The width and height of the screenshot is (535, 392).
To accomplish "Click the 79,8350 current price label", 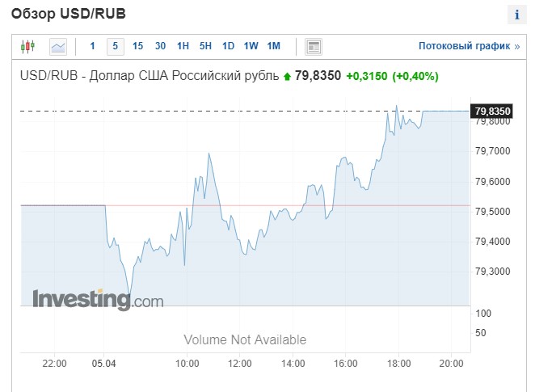I will (x=491, y=112).
